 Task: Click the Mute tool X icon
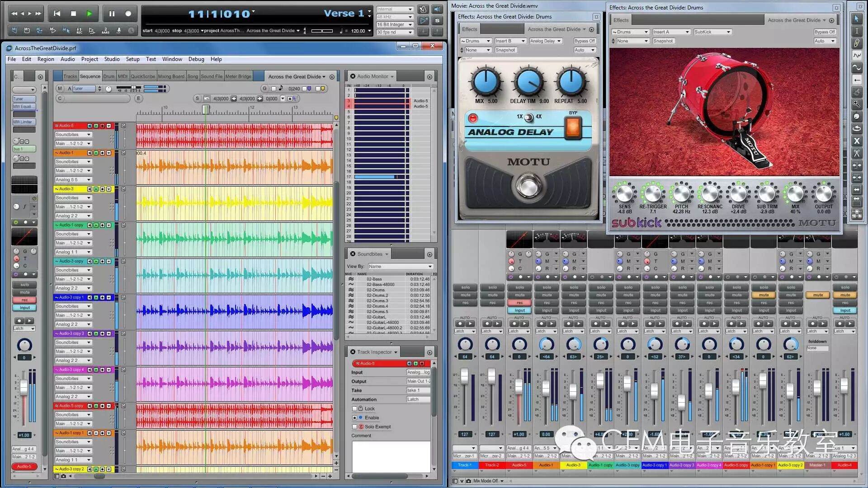[x=857, y=141]
